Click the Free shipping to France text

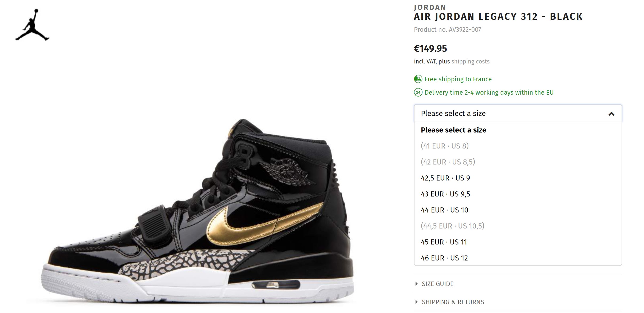[x=458, y=79]
